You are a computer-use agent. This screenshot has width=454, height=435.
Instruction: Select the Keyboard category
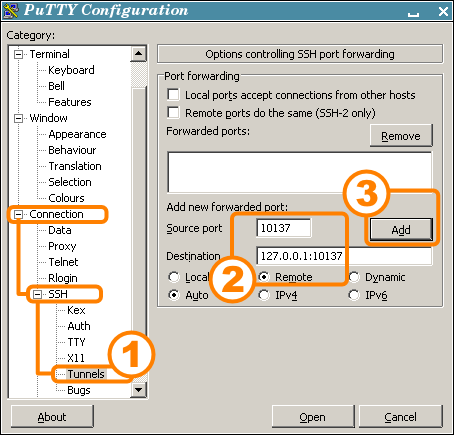(71, 70)
